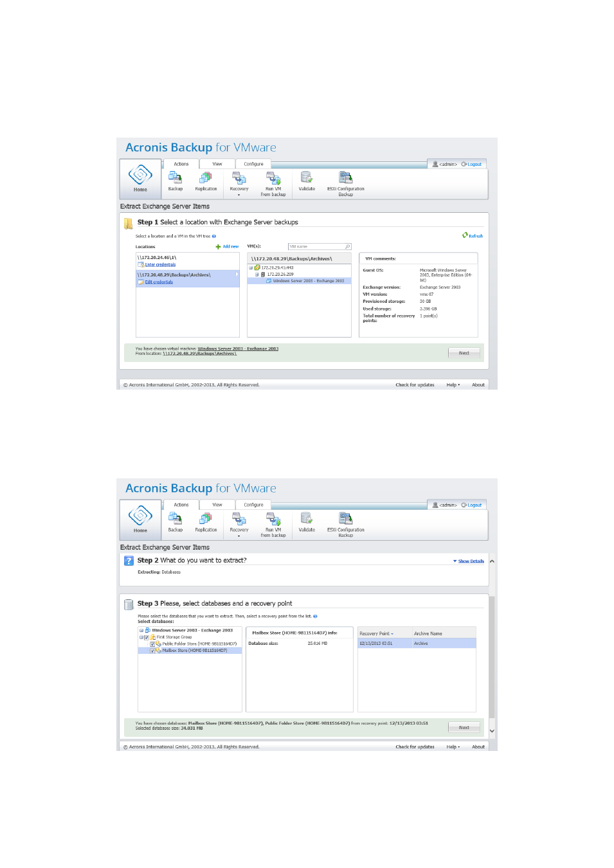614x868 pixels.
Task: Click the Edit credentials link
Action: pyautogui.click(x=159, y=282)
